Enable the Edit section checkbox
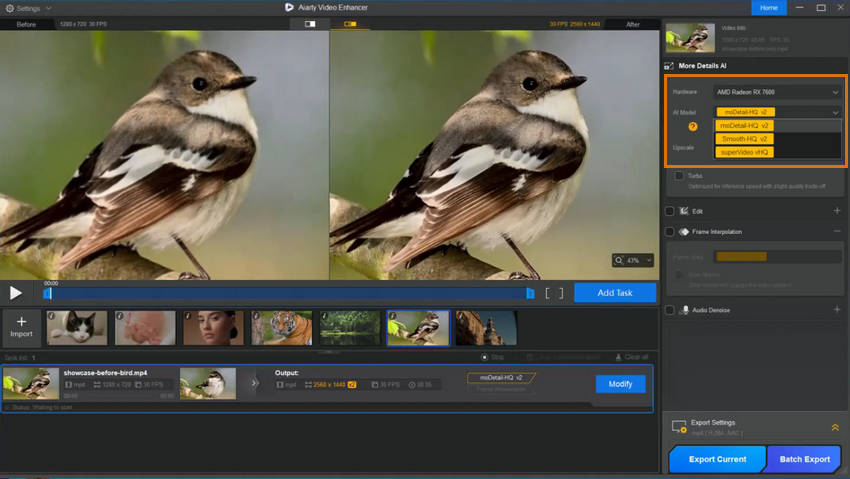This screenshot has width=850, height=479. coord(670,211)
